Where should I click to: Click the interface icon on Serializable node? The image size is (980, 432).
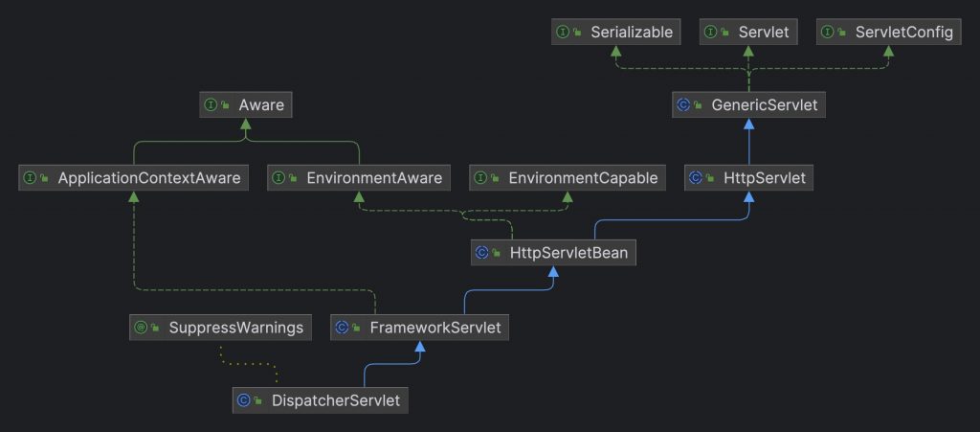click(563, 33)
